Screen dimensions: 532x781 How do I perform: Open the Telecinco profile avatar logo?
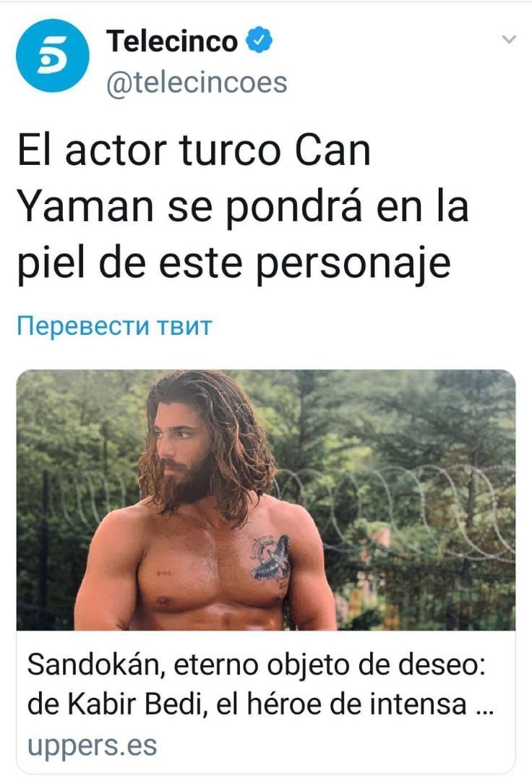(53, 56)
